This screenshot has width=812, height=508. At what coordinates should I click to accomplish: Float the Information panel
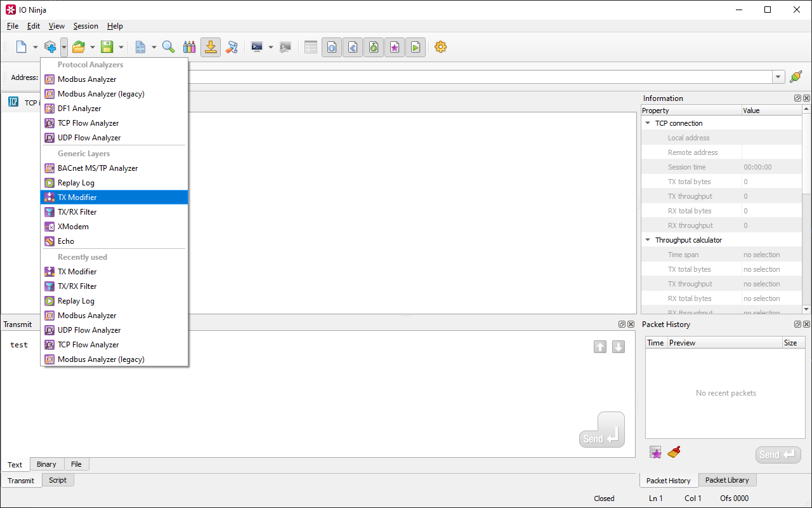[797, 98]
